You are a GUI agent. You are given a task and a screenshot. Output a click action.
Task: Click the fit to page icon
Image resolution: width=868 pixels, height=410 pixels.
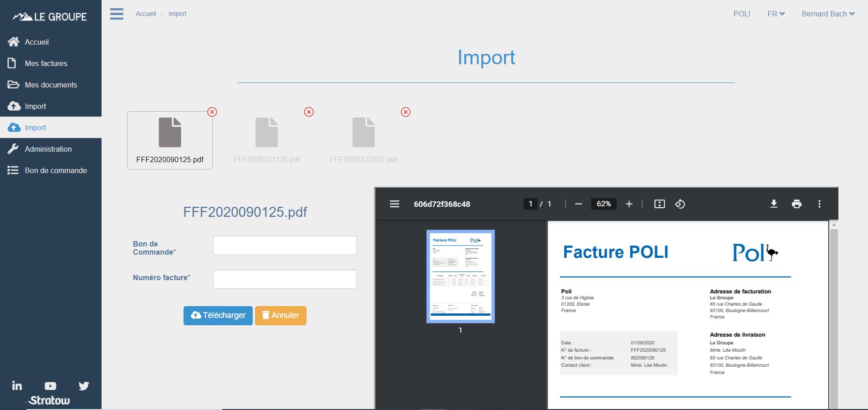point(659,204)
